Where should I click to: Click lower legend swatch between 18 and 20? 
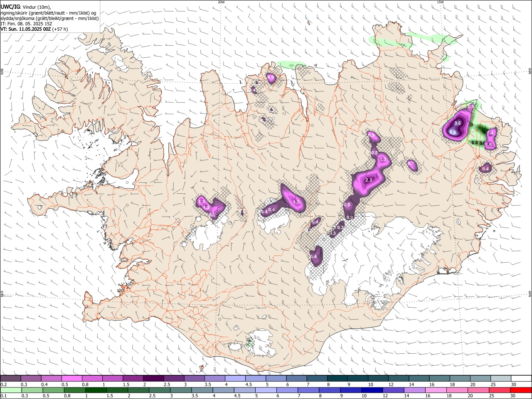(x=458, y=390)
